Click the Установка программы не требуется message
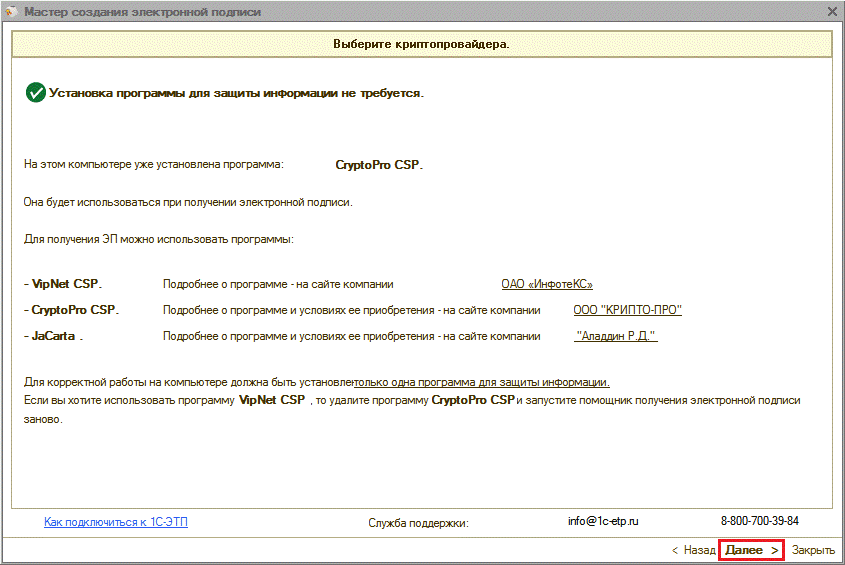845x565 pixels. (x=237, y=93)
